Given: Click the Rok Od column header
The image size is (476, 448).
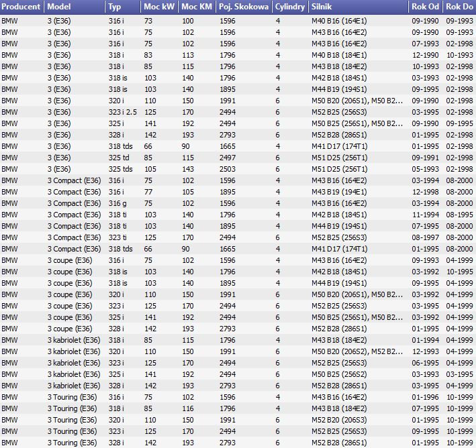Looking at the screenshot, I should coord(425,7).
